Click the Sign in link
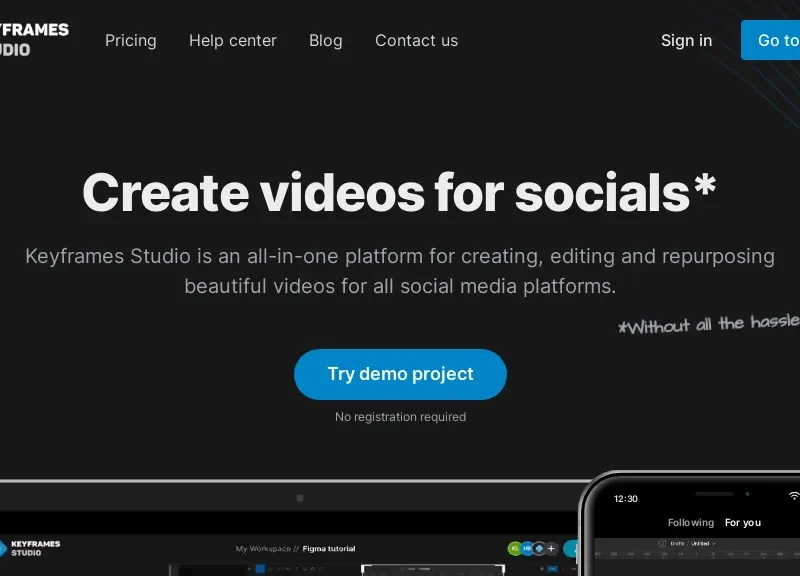 (686, 40)
